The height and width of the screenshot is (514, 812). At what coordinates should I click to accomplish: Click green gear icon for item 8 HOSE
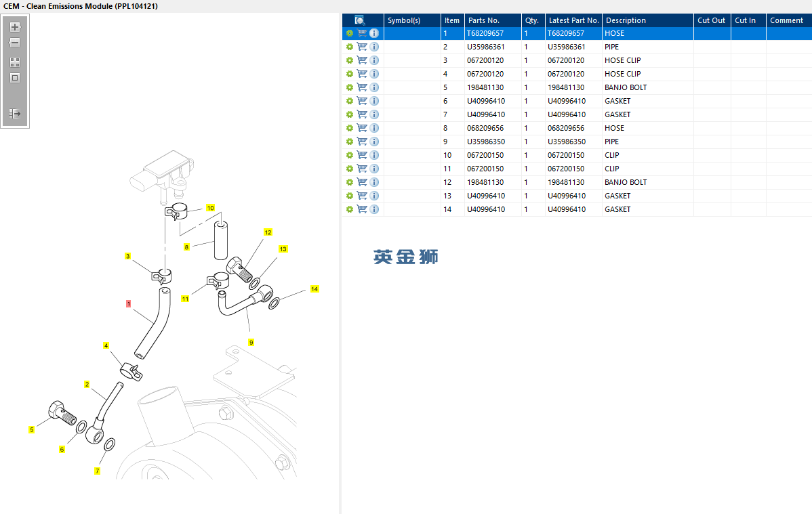point(350,128)
